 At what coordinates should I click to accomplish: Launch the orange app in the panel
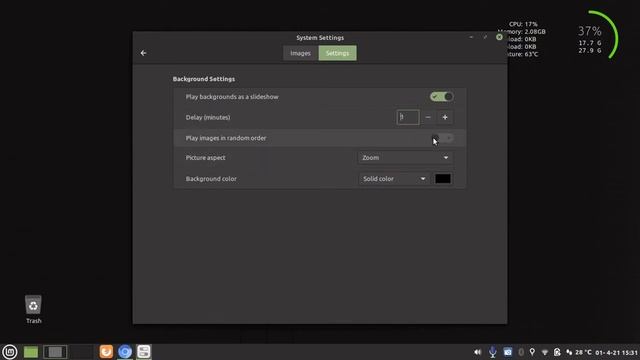pos(106,351)
